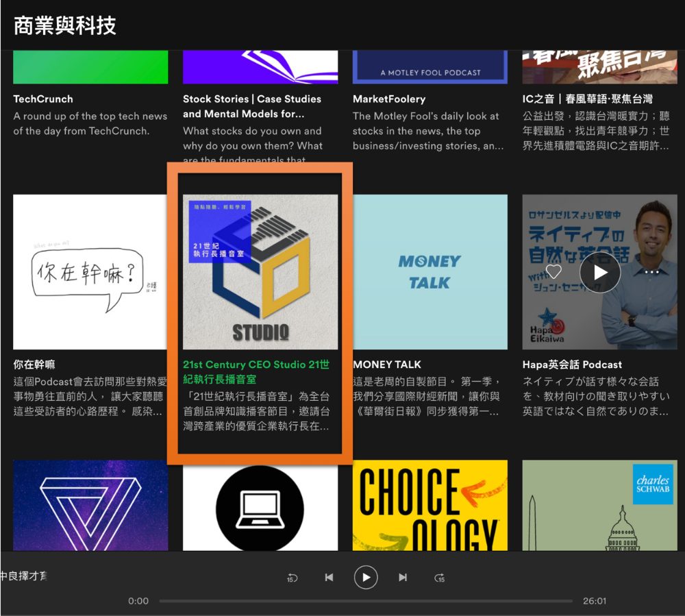Like the Hapa英会話 Podcast with heart icon
This screenshot has width=685, height=616.
point(553,272)
